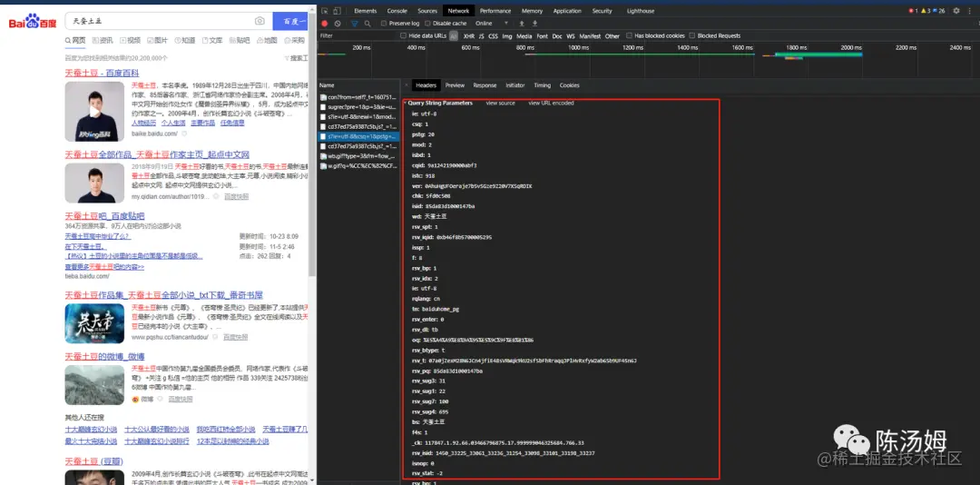Image resolution: width=980 pixels, height=485 pixels.
Task: Click the camera icon in Baidu search box
Action: [260, 21]
